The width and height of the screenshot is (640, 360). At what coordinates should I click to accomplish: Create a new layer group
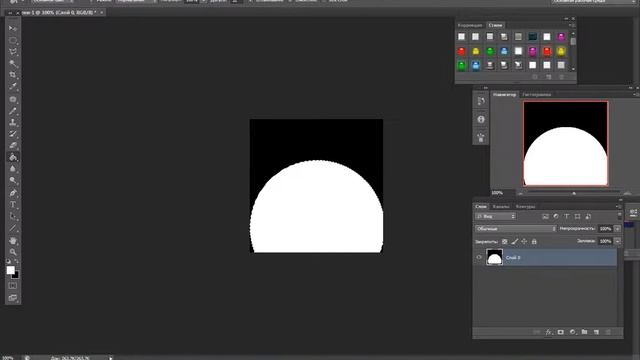pyautogui.click(x=584, y=332)
